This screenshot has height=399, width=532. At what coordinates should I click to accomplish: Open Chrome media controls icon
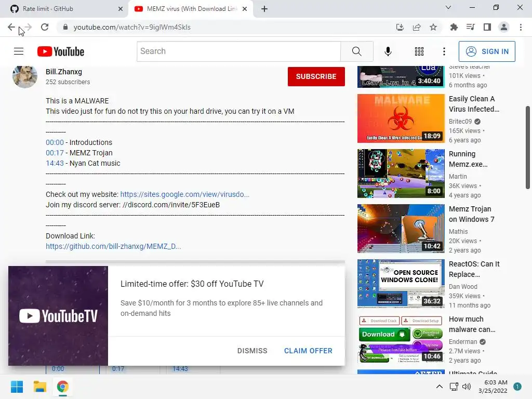tap(470, 27)
